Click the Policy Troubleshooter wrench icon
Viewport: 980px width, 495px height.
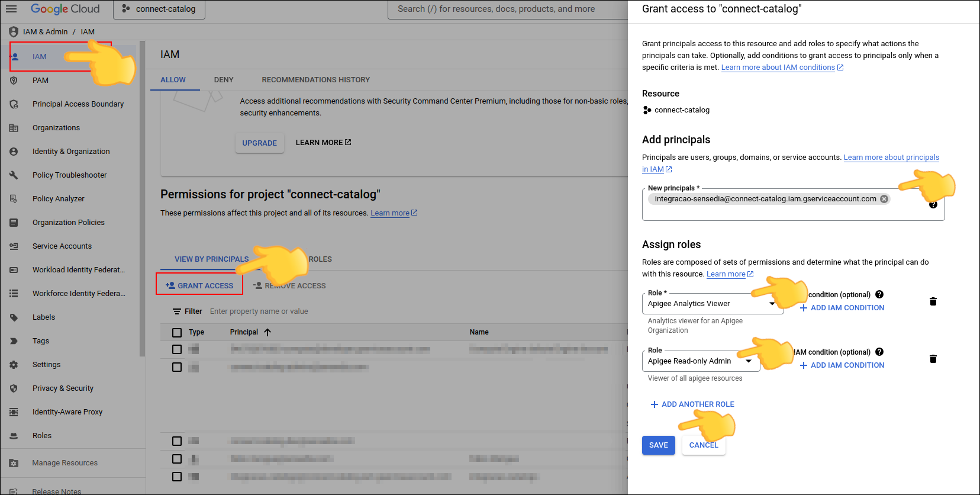pos(14,175)
